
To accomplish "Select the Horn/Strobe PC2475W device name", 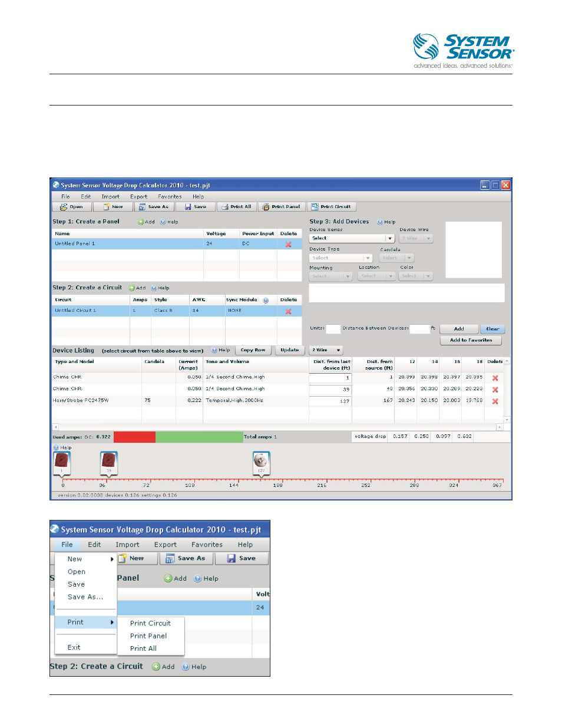I will click(x=81, y=401).
